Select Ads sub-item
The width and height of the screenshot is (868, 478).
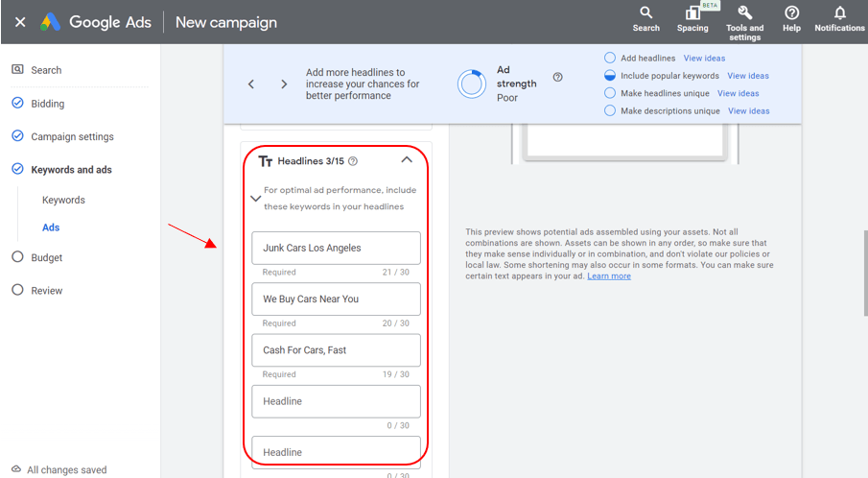(51, 227)
